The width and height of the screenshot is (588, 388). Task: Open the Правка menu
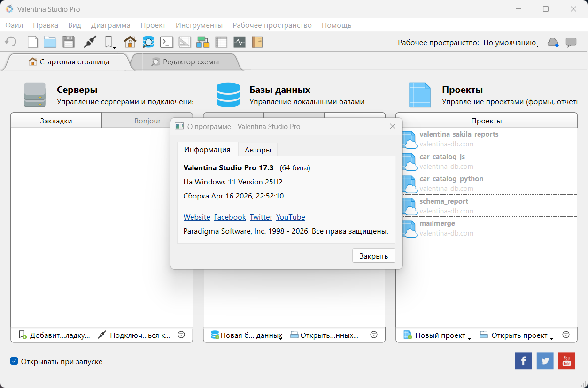pyautogui.click(x=46, y=25)
